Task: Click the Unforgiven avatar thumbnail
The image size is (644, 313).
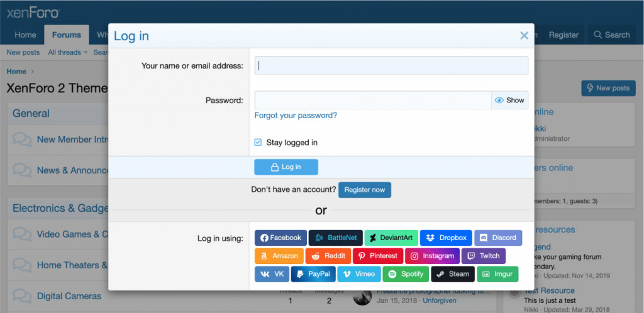Action: pos(362,299)
